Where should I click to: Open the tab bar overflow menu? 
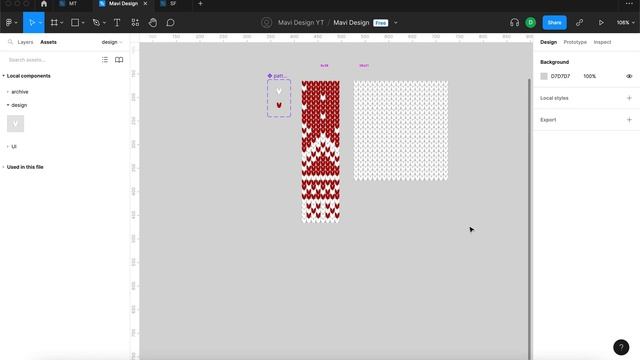coord(629,4)
